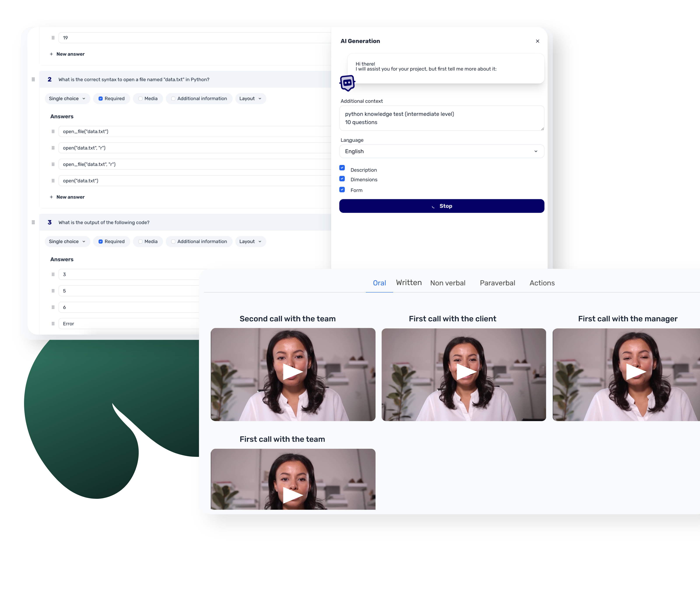Play the First call with the manager video

click(x=636, y=372)
